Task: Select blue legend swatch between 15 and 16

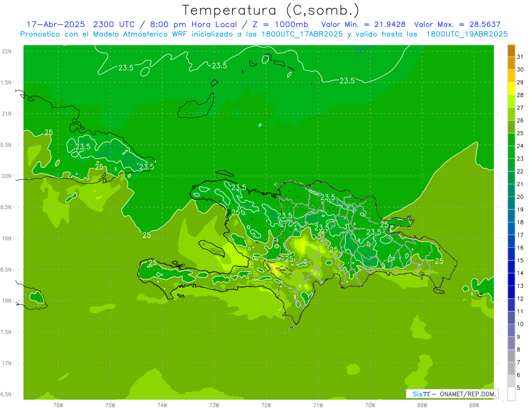Action: point(512,254)
